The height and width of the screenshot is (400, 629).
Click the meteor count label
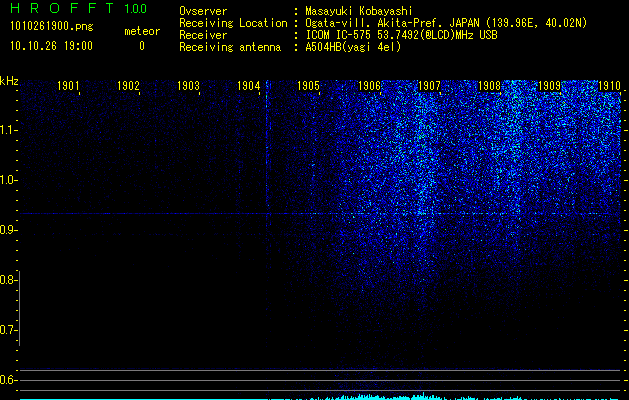[x=142, y=31]
